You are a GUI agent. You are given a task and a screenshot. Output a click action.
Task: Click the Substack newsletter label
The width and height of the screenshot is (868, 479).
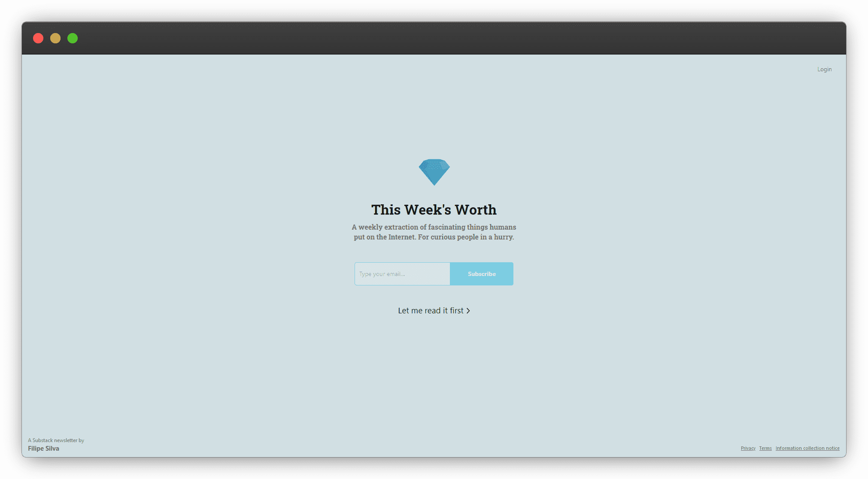click(x=56, y=440)
